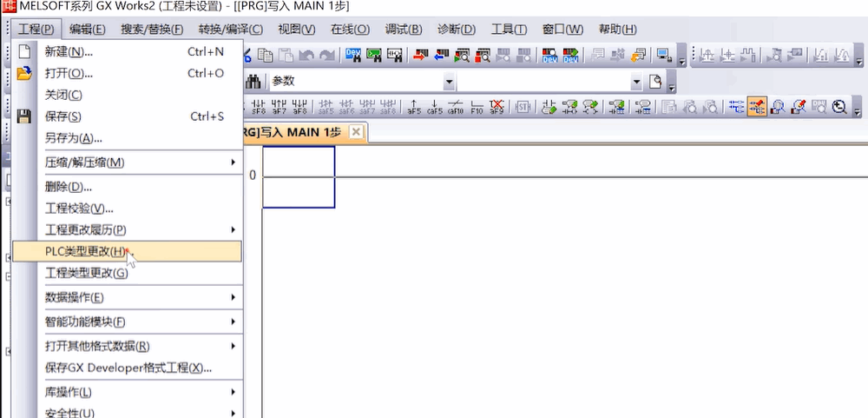The width and height of the screenshot is (868, 418).
Task: Click the aF5 up-arrow icon
Action: pyautogui.click(x=414, y=106)
